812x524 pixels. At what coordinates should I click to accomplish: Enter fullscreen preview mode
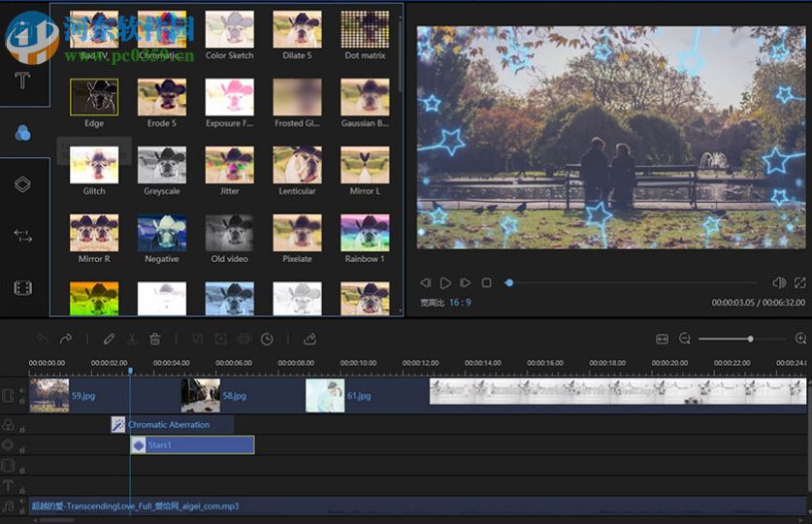pos(799,282)
